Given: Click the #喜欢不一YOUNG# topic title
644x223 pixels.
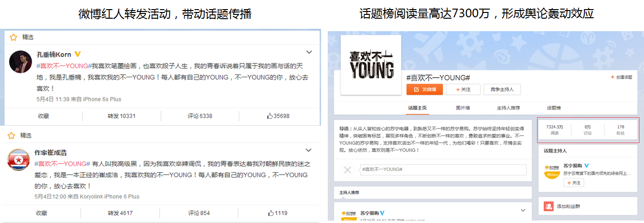Looking at the screenshot, I should [x=438, y=77].
